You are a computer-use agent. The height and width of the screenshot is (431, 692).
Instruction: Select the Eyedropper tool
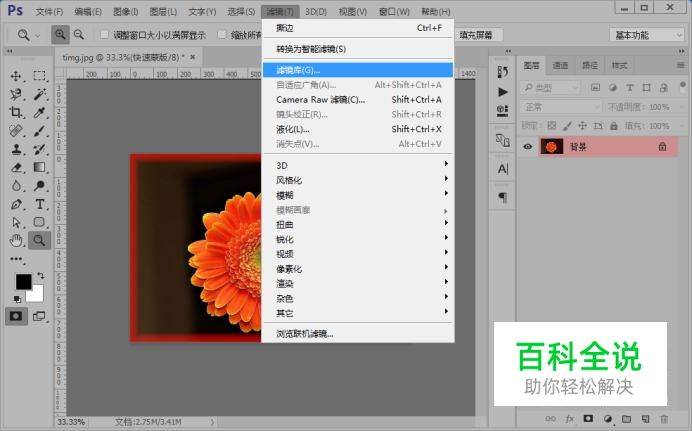pos(39,112)
